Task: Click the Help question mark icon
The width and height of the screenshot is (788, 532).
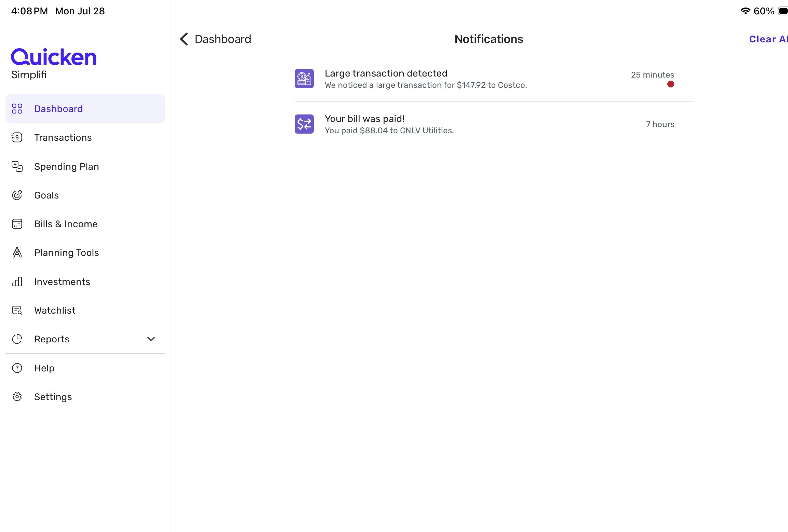Action: click(17, 368)
